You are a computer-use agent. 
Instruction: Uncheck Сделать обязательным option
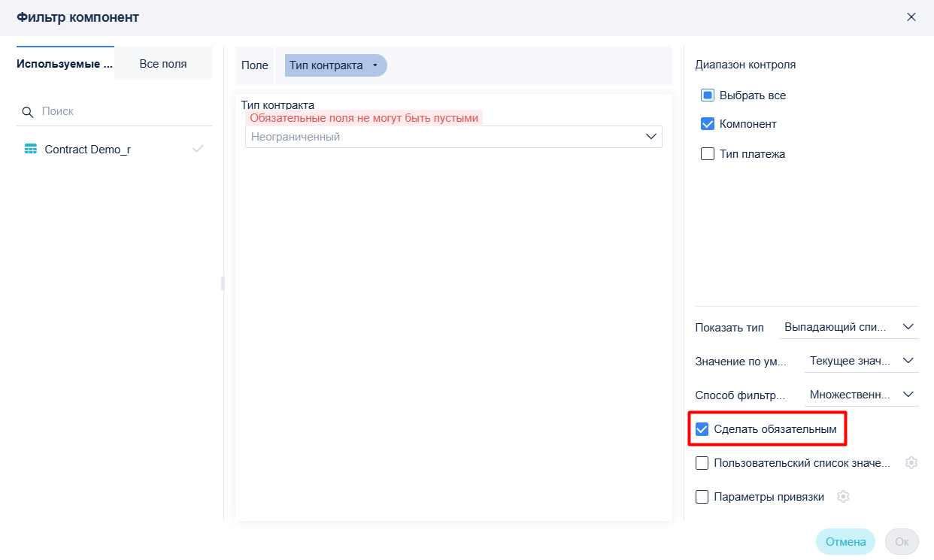click(x=702, y=429)
